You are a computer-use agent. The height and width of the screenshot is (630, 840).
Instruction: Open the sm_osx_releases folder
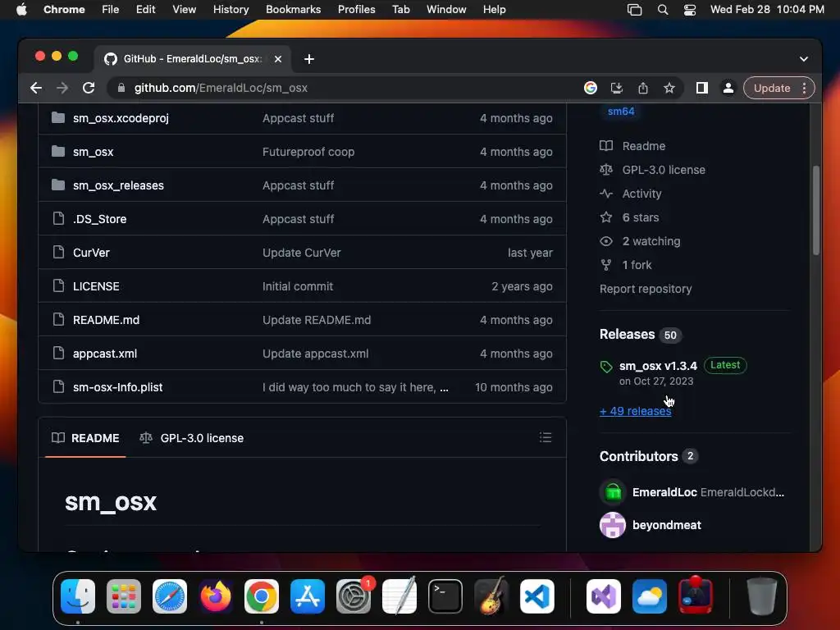[x=118, y=185]
